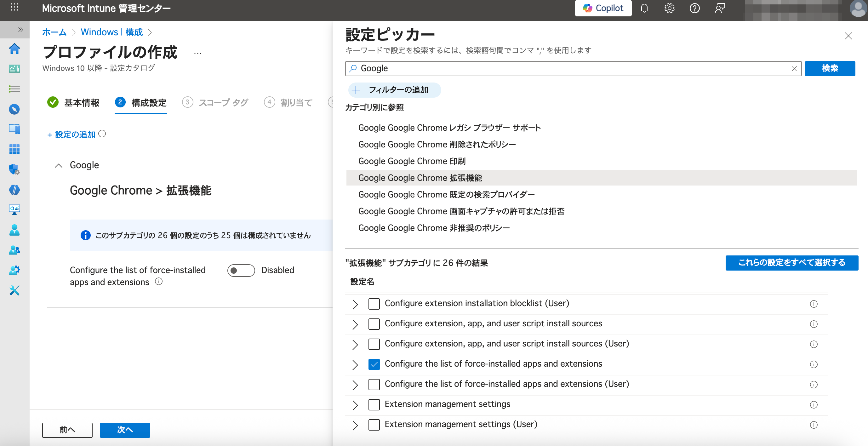Expand Configure extension installation blocklist (User) row
The image size is (868, 446).
pos(355,304)
